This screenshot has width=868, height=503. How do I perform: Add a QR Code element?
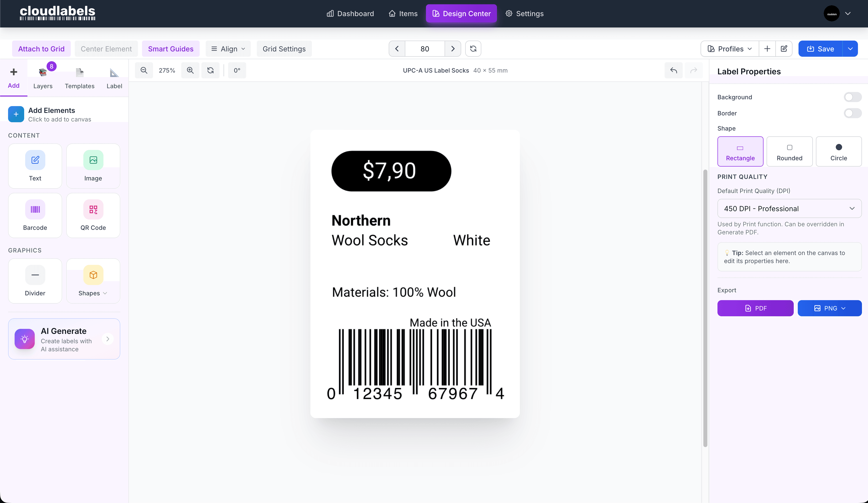(x=93, y=215)
